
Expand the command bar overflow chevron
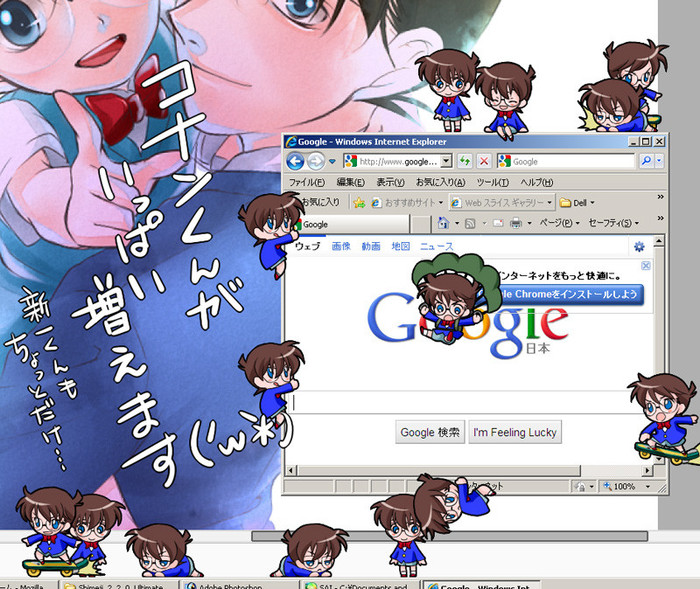pos(661,218)
